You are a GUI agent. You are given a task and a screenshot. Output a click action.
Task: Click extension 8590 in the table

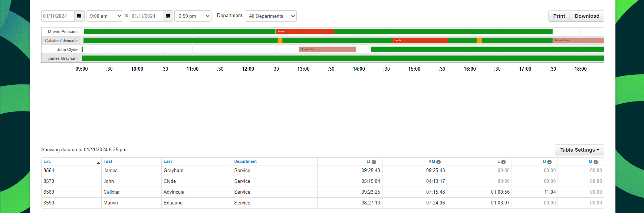pos(49,203)
